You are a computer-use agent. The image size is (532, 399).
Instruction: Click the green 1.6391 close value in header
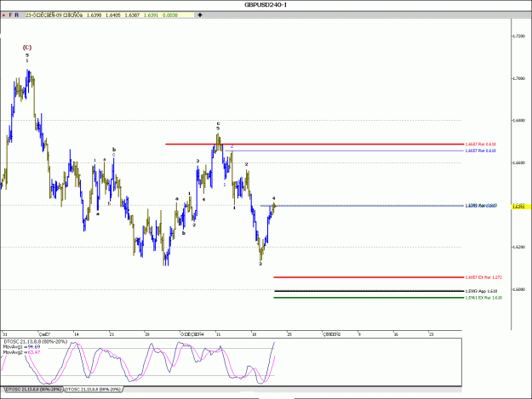click(151, 15)
